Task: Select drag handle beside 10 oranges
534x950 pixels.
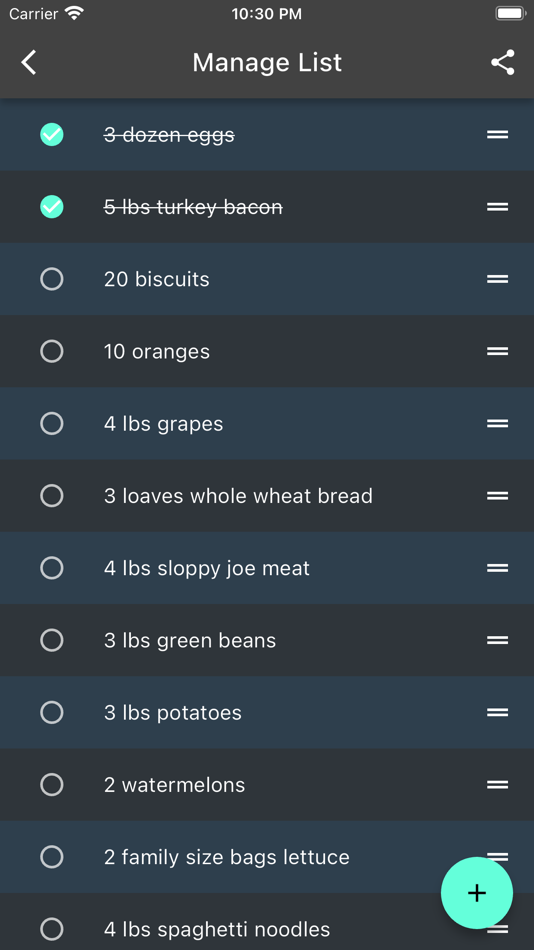Action: pos(498,351)
